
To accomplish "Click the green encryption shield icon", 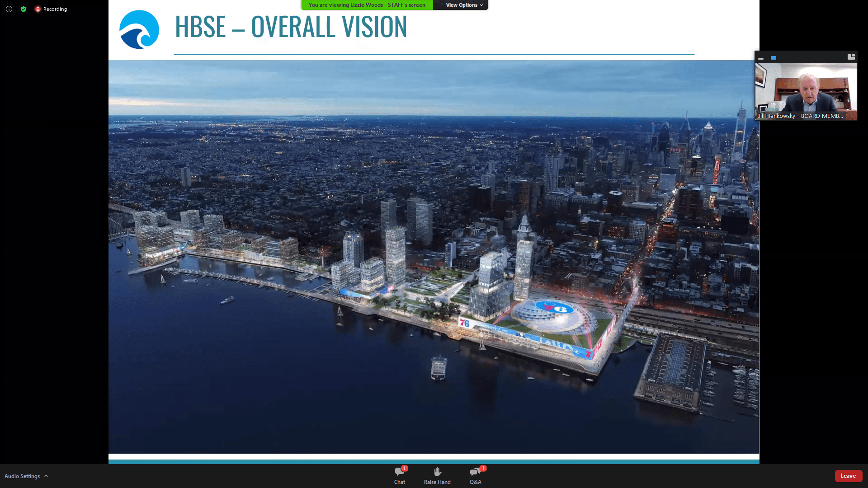I will (x=24, y=9).
